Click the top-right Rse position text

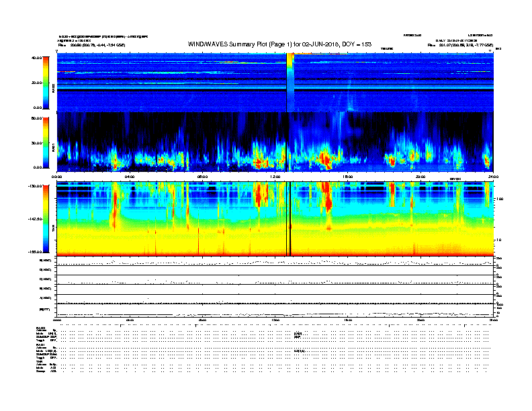(460, 45)
